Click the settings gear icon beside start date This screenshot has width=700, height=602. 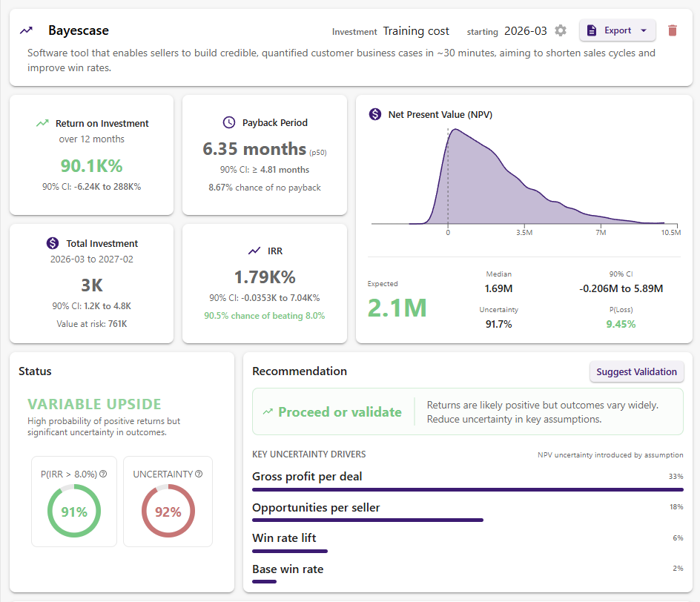pos(561,30)
